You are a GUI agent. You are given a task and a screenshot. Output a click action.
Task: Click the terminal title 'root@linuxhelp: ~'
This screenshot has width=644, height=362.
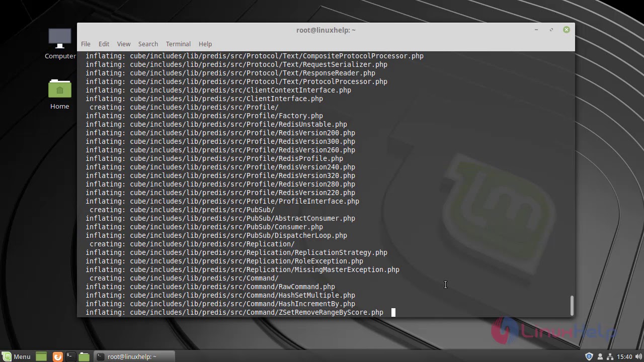[326, 30]
